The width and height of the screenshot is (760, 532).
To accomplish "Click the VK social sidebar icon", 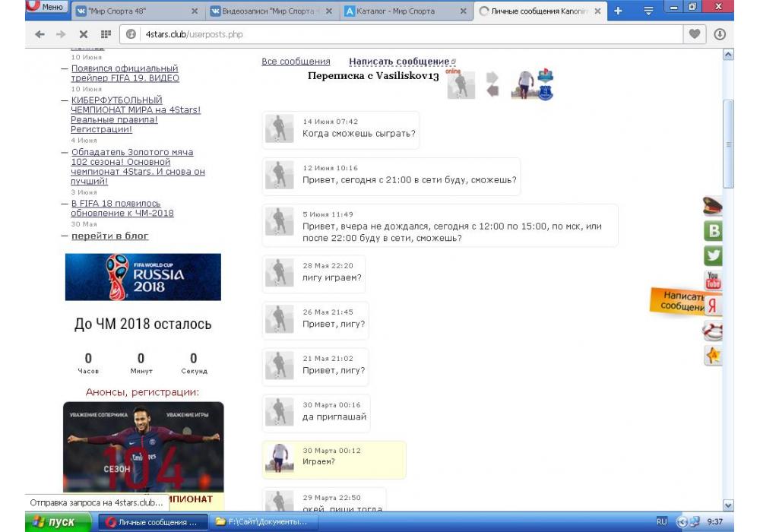I will pyautogui.click(x=713, y=231).
